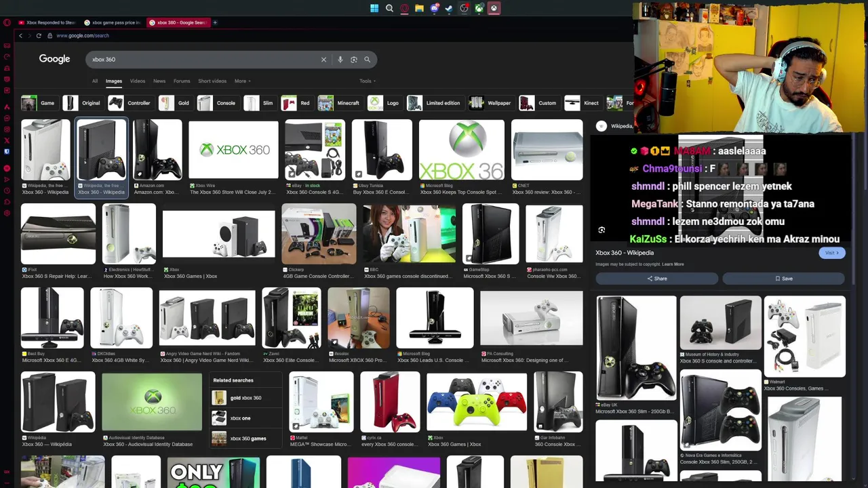Start voice search with the microphone icon

pyautogui.click(x=340, y=60)
